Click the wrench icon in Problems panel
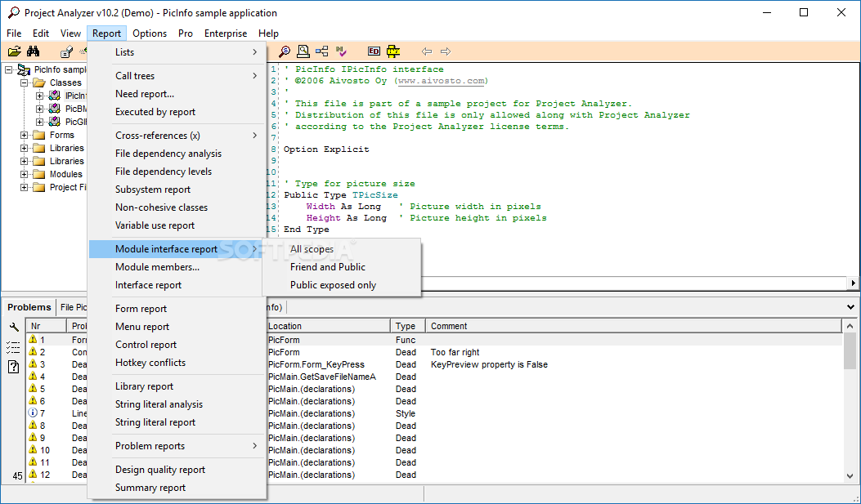Image resolution: width=861 pixels, height=504 pixels. [14, 328]
